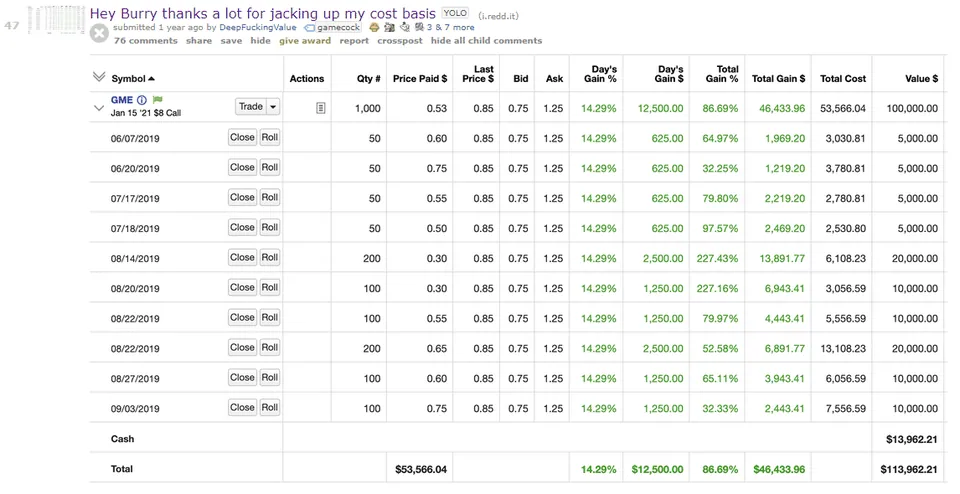Sort by Day's Gain % column header
The image size is (960, 494).
pyautogui.click(x=600, y=74)
